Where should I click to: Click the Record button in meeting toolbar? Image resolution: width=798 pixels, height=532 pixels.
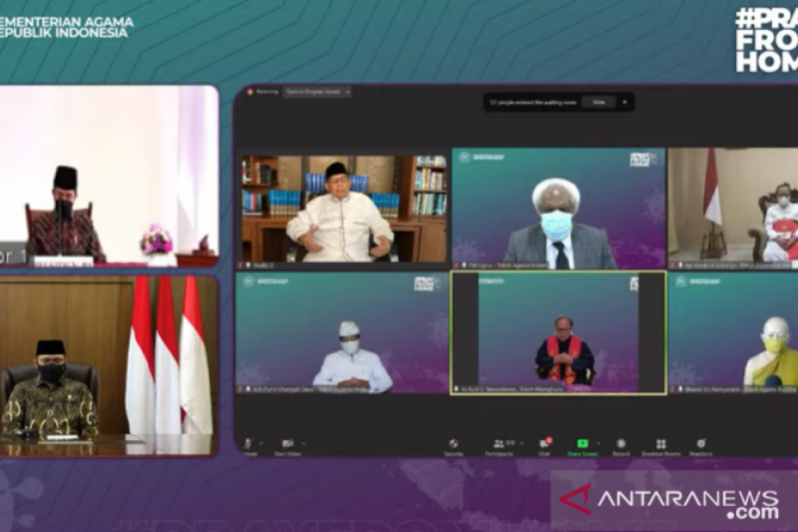pyautogui.click(x=621, y=445)
